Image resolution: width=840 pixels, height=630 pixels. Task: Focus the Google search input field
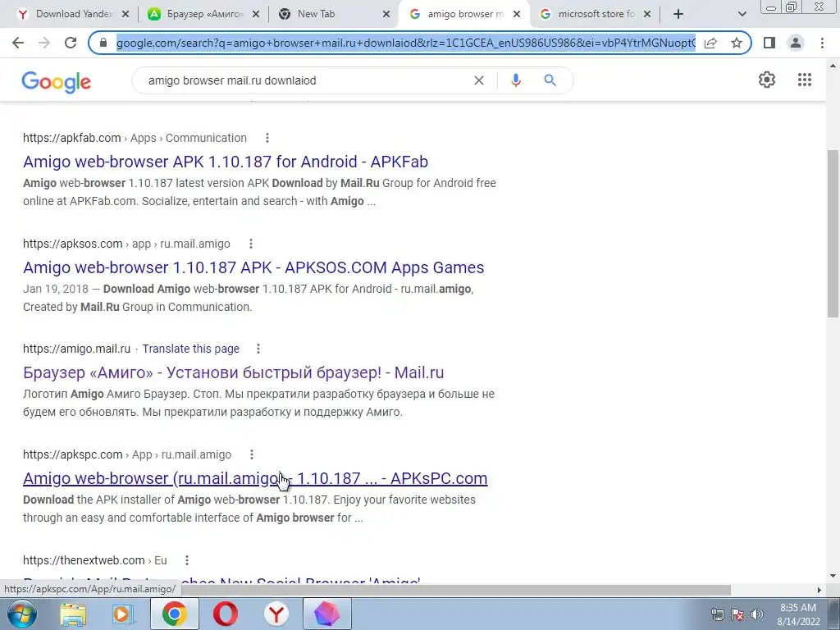[x=305, y=80]
